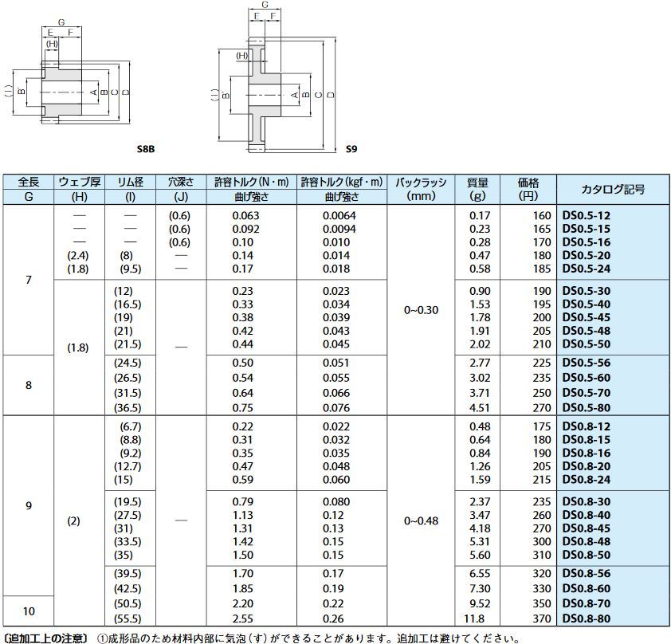The width and height of the screenshot is (671, 644).
Task: Select price 370 for DS0.8-80
Action: [542, 618]
